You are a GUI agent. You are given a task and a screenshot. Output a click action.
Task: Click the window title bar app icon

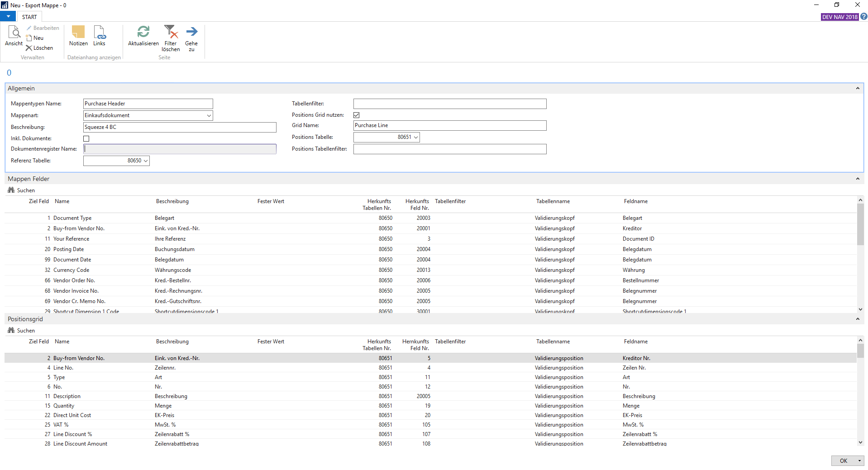pos(5,5)
